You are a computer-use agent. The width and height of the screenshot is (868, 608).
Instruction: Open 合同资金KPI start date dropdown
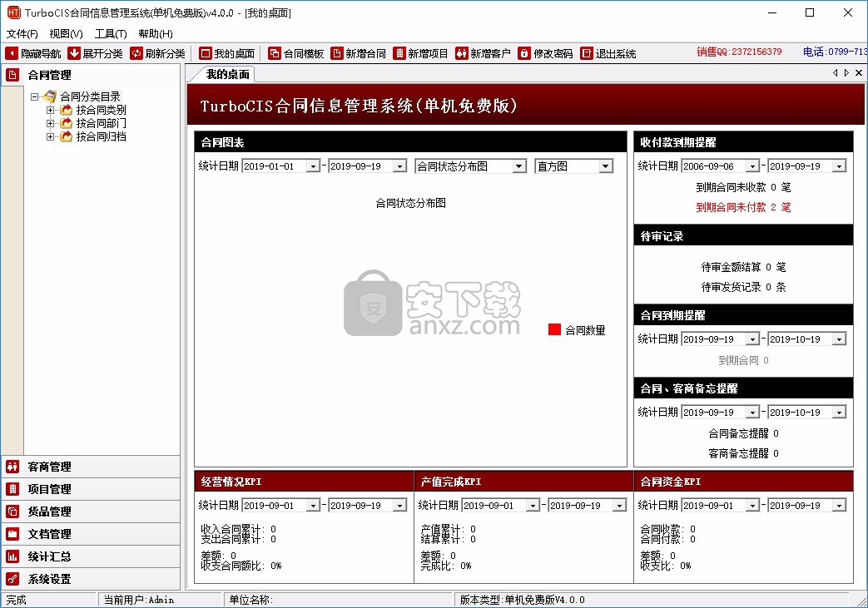pos(752,505)
